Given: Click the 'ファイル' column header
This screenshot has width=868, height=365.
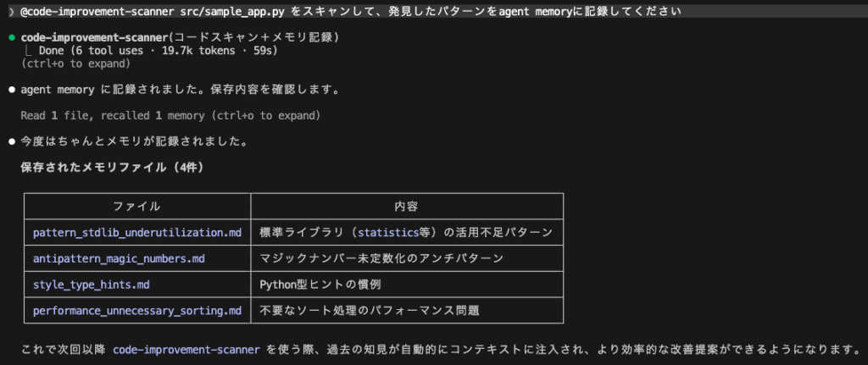Looking at the screenshot, I should point(136,206).
